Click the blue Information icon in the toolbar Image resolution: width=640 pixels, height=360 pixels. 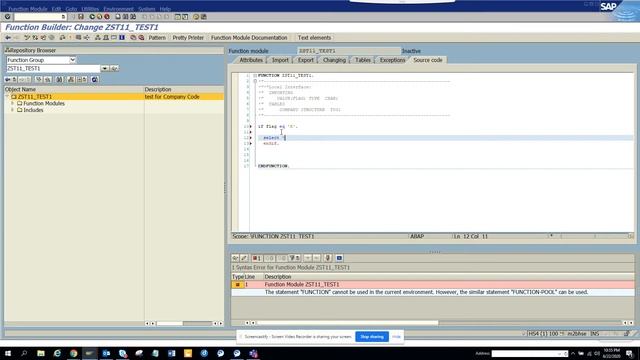[122, 38]
